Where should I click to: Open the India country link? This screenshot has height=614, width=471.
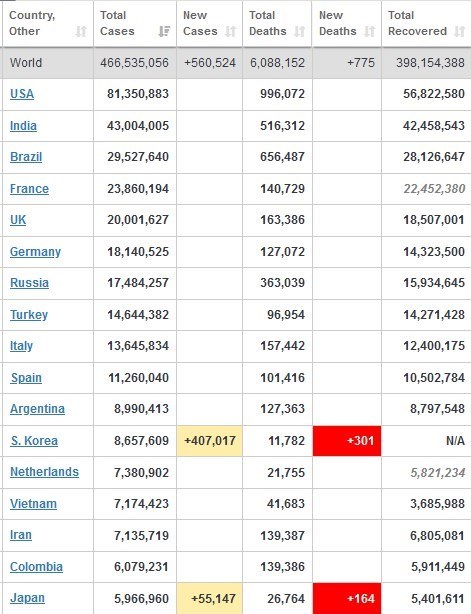point(23,126)
